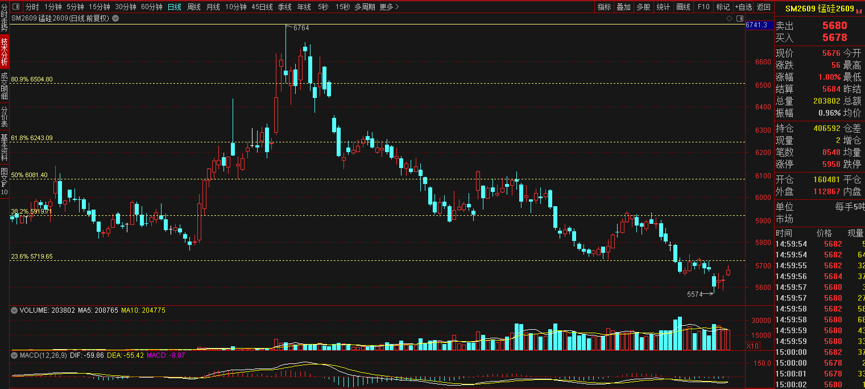The image size is (865, 389).
Task: Click the diamond icon above the price axis
Action: pos(729,18)
